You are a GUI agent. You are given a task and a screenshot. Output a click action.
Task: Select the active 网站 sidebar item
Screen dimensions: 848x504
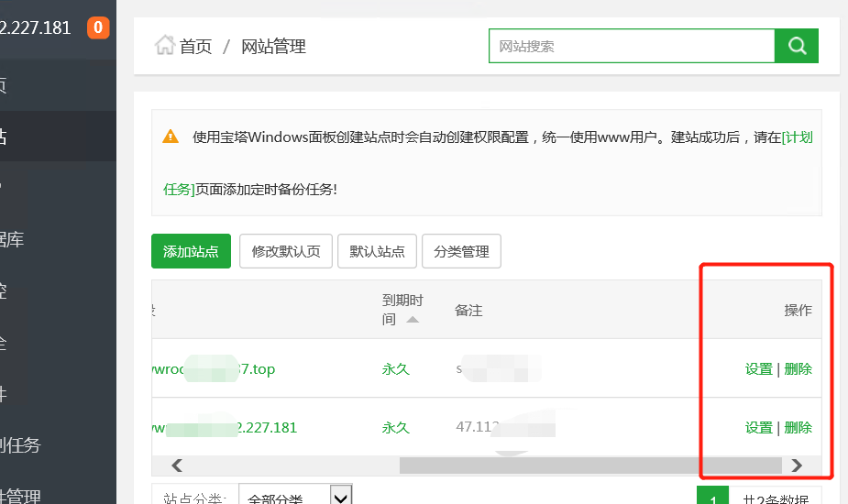58,137
